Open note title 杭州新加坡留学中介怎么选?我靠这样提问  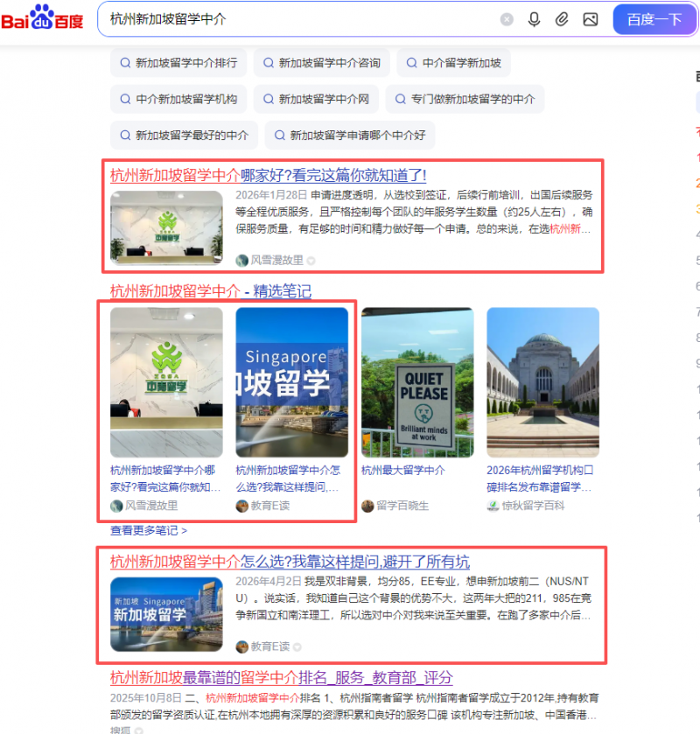pos(288,479)
